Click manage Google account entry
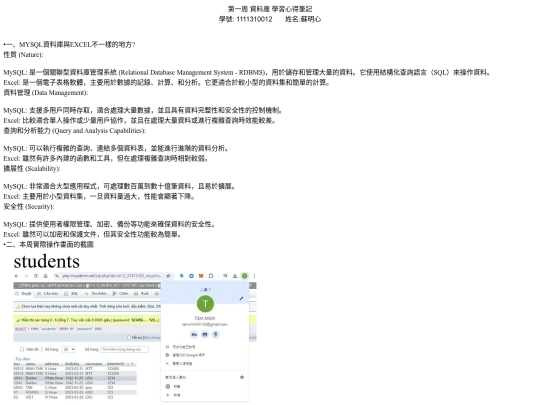This screenshot has height=405, width=540. pyautogui.click(x=205, y=355)
